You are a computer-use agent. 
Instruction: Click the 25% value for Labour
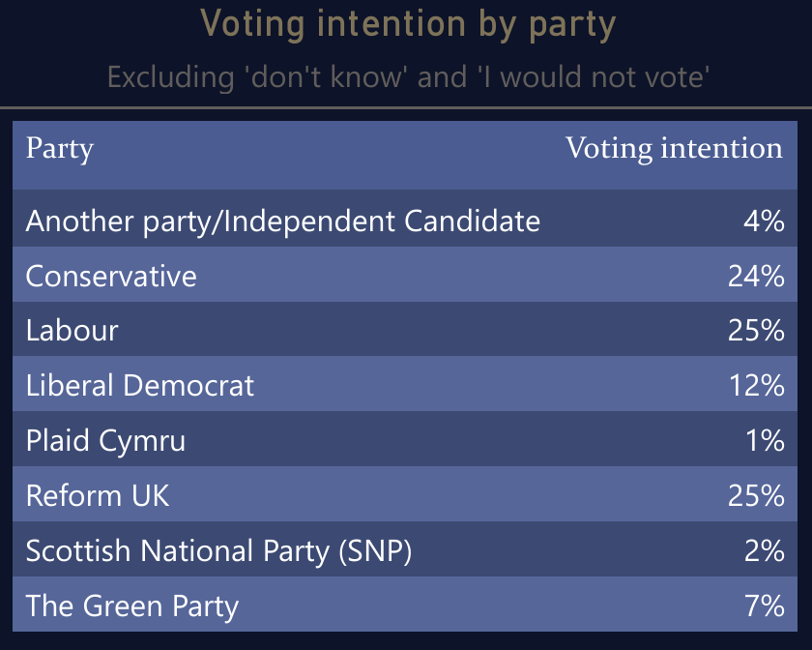[x=756, y=330]
